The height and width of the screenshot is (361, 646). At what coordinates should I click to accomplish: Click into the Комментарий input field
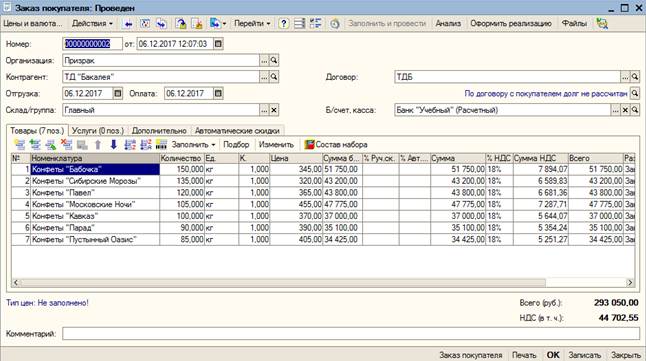351,334
